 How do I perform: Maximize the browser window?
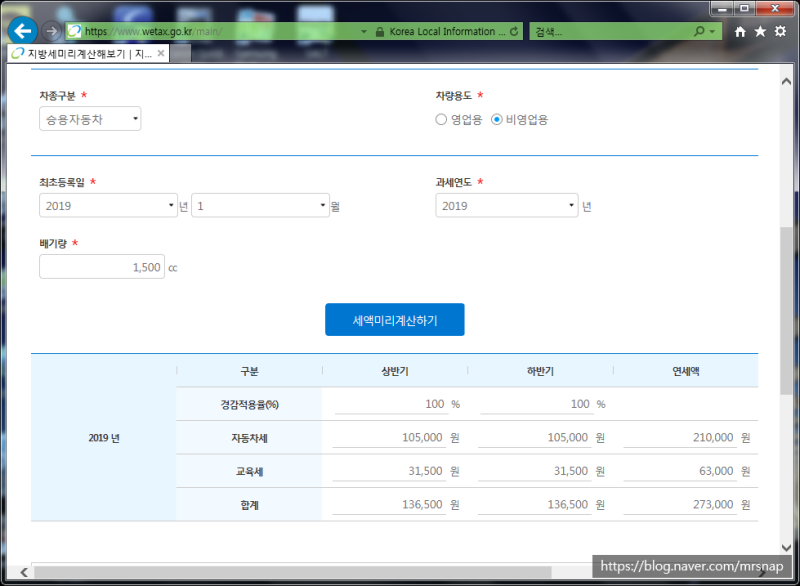[x=744, y=8]
